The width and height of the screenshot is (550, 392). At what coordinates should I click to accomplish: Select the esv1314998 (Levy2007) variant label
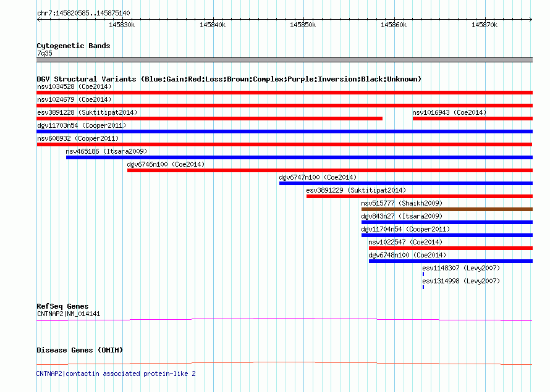coord(461,281)
